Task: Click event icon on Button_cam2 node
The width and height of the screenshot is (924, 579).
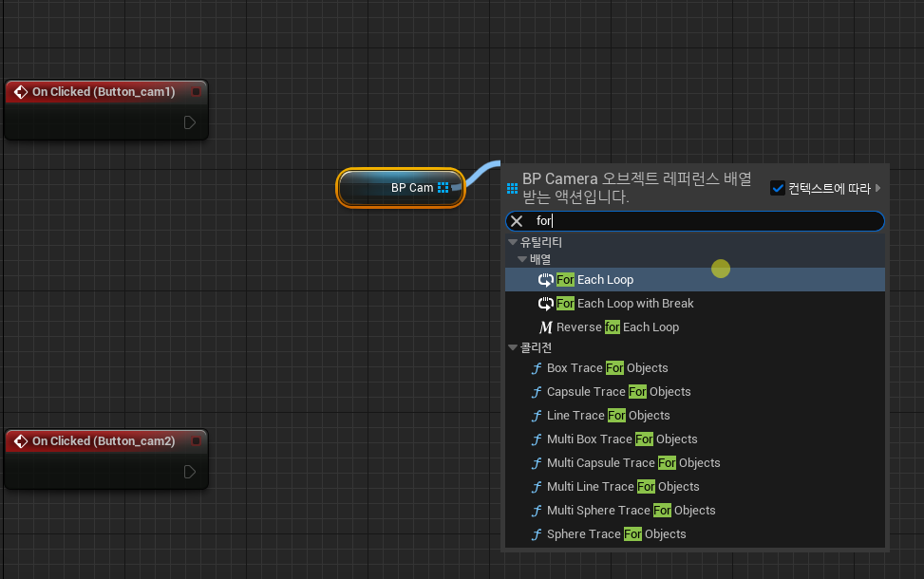Action: click(21, 441)
